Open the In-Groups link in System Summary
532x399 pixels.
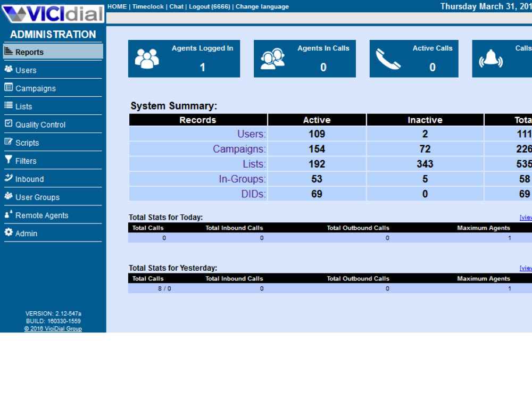(x=242, y=179)
